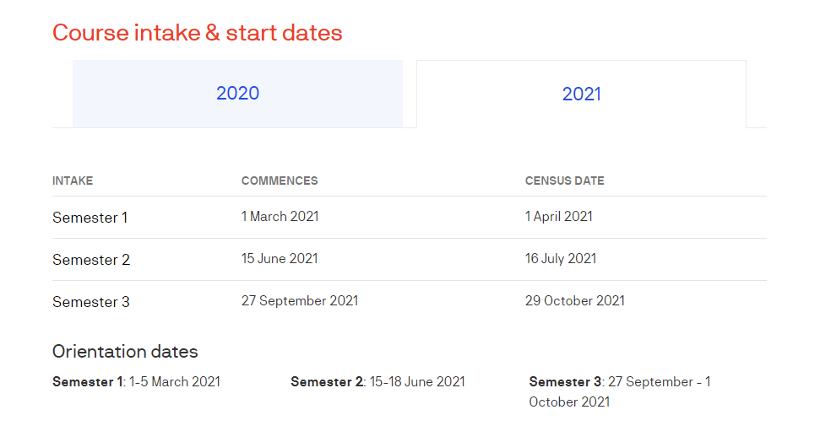Screen dimensions: 832x442
Task: Click the 15 June 2021 commencement date
Action: pos(279,258)
